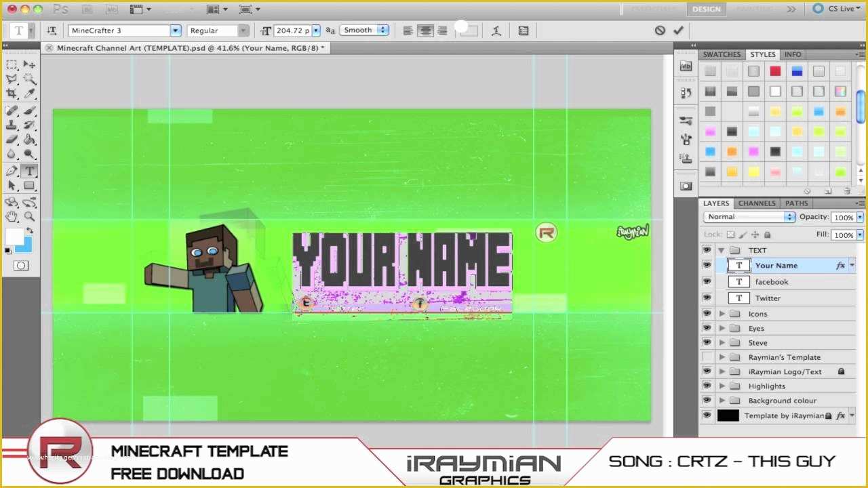Right align the text

coord(442,30)
